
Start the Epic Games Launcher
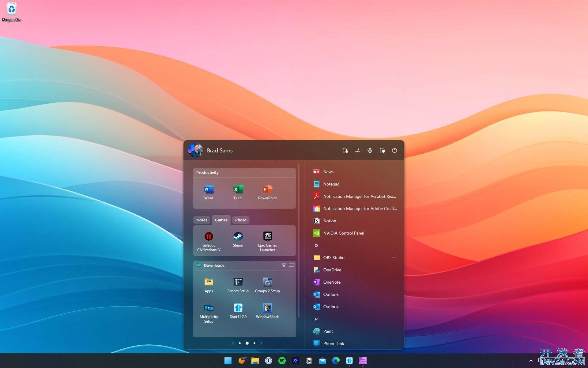pyautogui.click(x=267, y=242)
